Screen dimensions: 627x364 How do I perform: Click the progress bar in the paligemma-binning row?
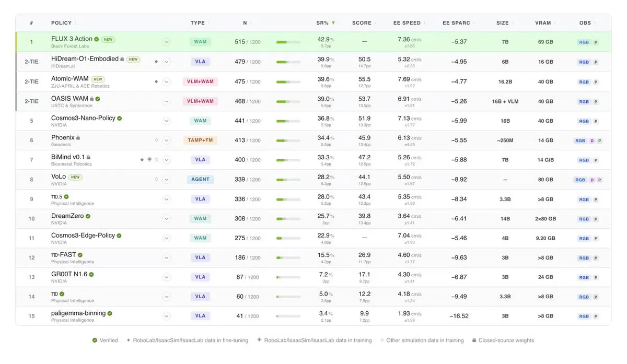(288, 315)
